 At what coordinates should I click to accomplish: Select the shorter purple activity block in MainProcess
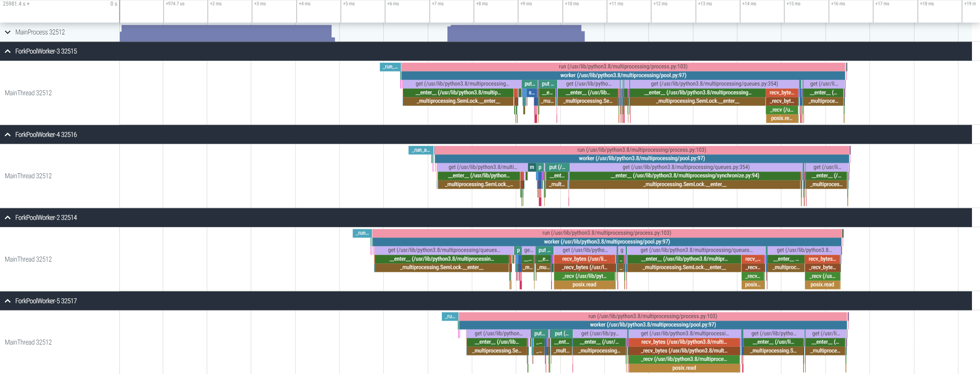pyautogui.click(x=516, y=33)
